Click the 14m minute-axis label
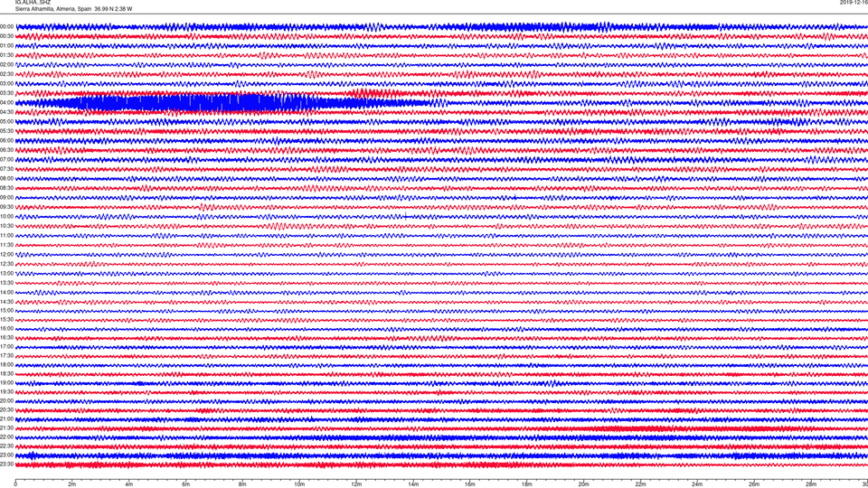This screenshot has width=868, height=488. (413, 484)
